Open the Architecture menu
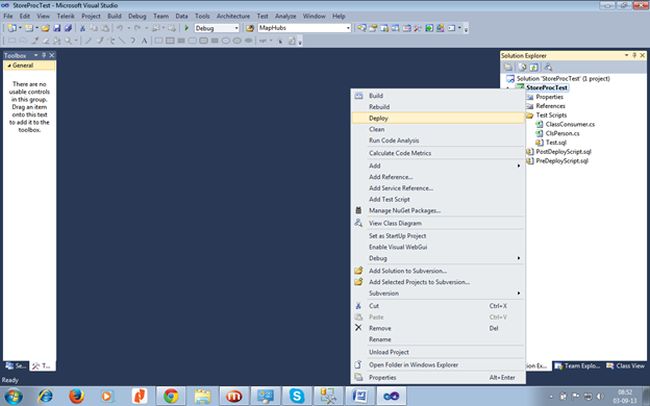 (233, 16)
